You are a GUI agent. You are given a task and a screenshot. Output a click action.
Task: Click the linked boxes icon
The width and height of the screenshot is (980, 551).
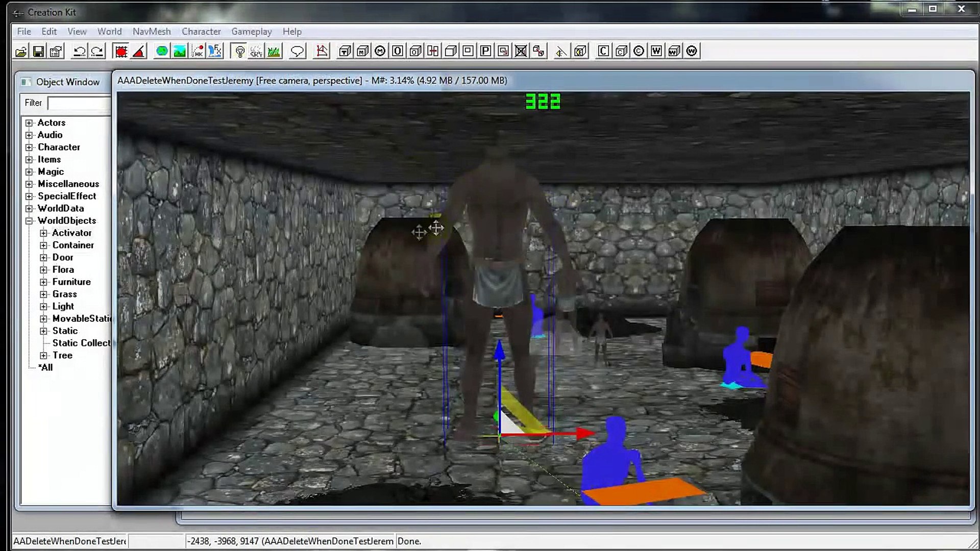tap(538, 51)
